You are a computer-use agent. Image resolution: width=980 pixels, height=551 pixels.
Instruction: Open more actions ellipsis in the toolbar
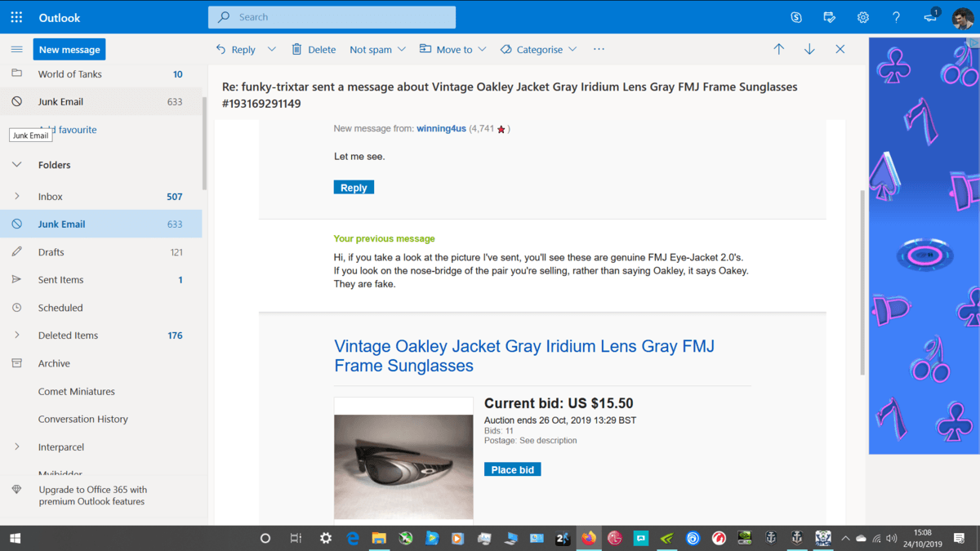click(599, 49)
